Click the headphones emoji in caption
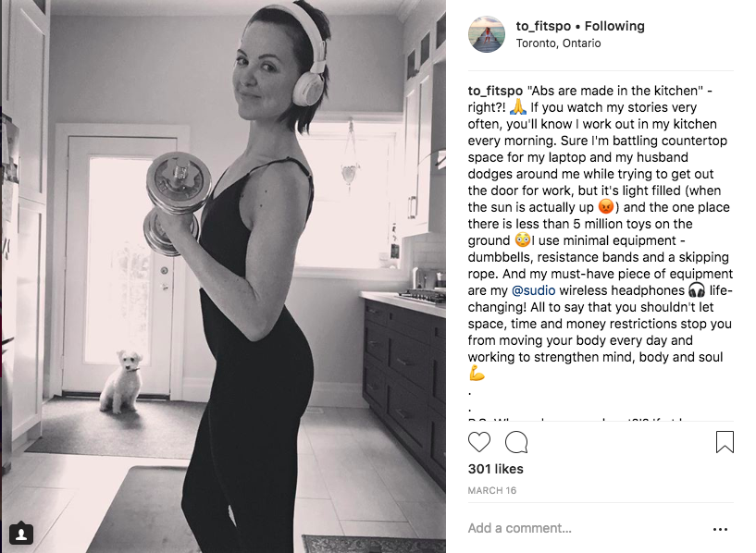The height and width of the screenshot is (553, 756). pyautogui.click(x=696, y=290)
